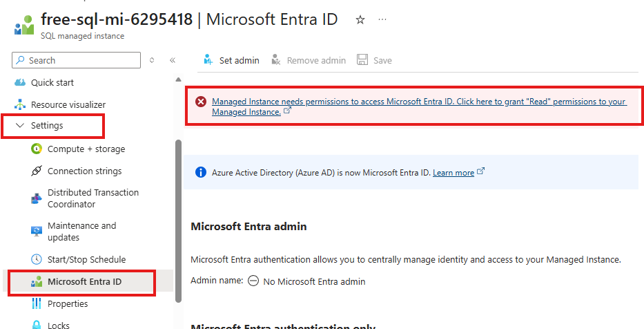The height and width of the screenshot is (329, 644).
Task: Click the Admin name label
Action: [x=217, y=281]
